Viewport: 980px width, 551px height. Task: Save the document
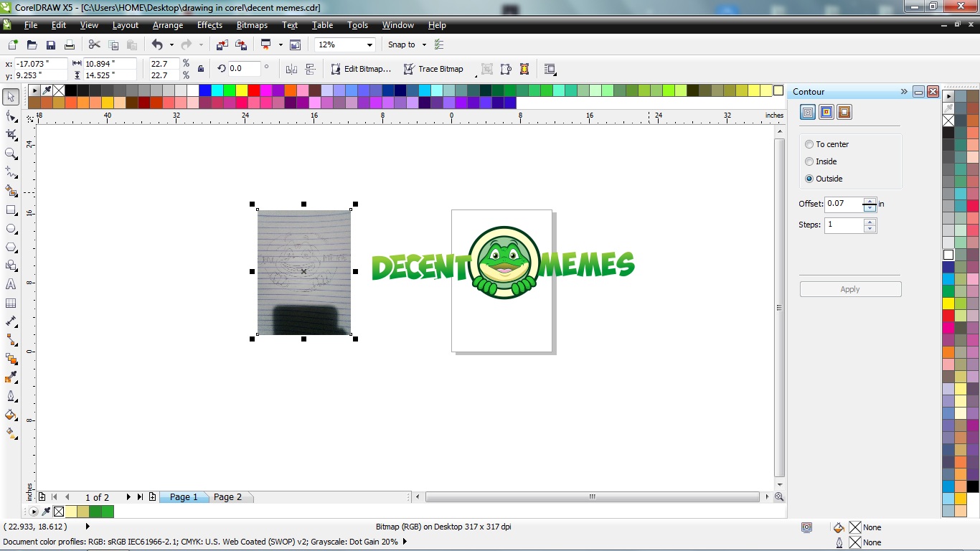(51, 44)
